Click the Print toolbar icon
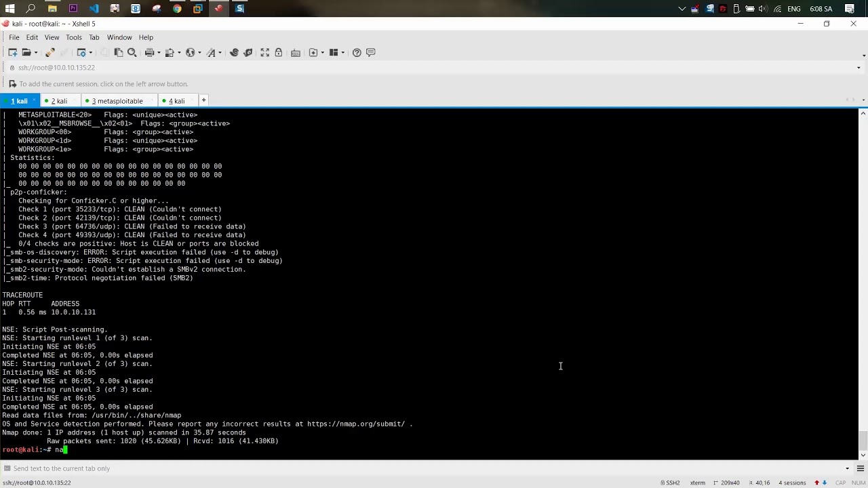Image resolution: width=868 pixels, height=488 pixels. point(149,52)
